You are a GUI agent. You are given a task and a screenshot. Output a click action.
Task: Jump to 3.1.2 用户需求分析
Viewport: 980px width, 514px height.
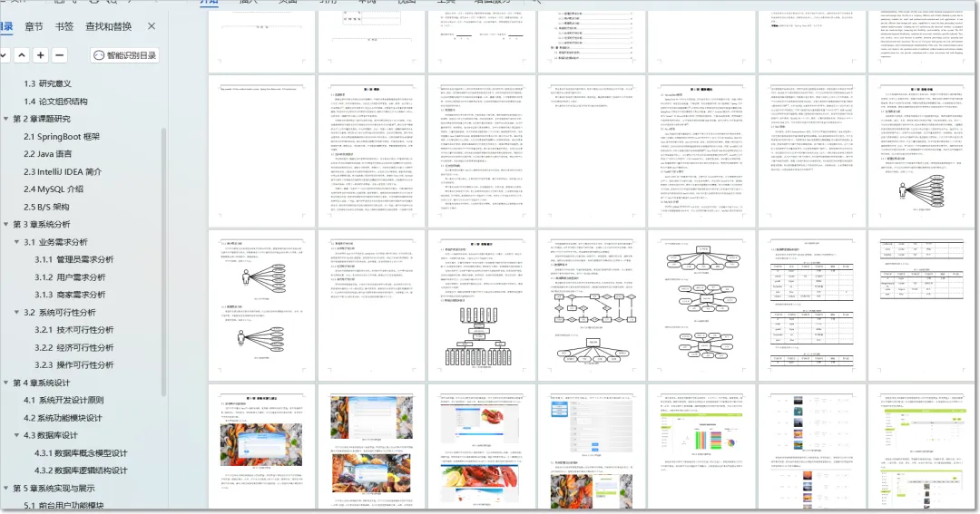click(x=70, y=276)
